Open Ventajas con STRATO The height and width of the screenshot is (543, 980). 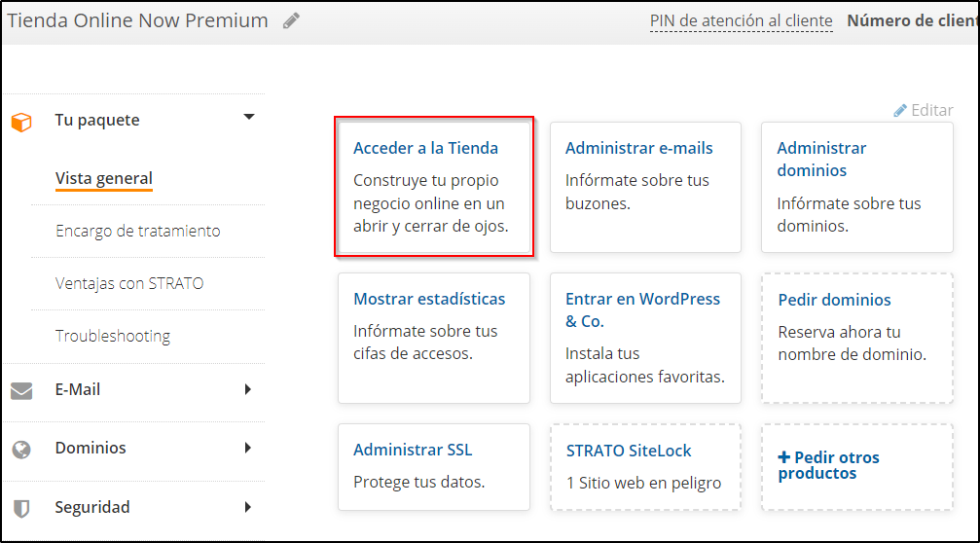[129, 283]
